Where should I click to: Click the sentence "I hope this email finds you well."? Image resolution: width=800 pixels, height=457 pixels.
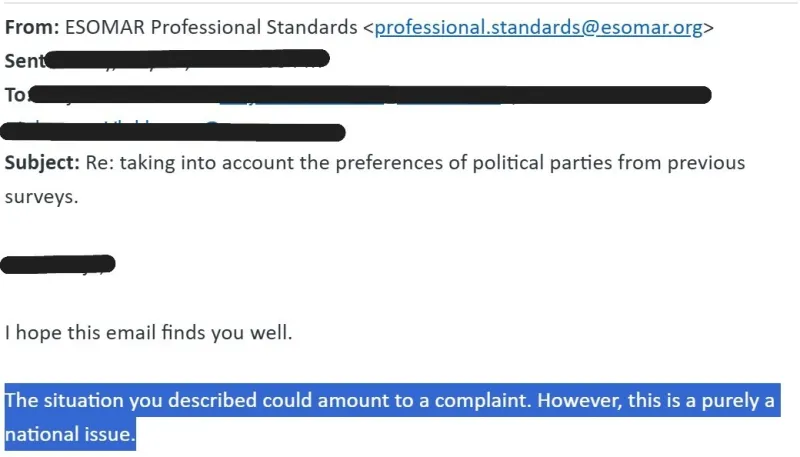[x=149, y=333]
